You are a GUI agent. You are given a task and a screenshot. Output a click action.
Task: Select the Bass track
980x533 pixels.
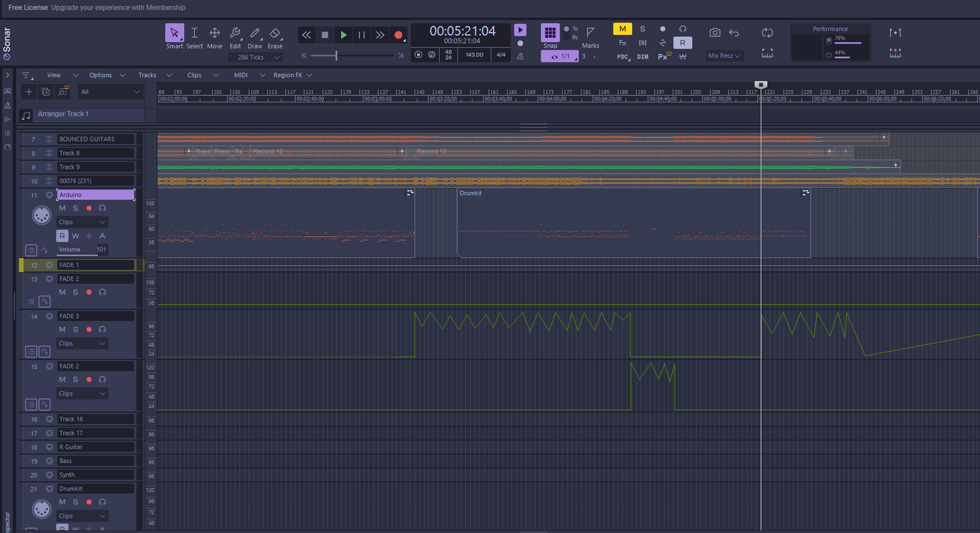tap(96, 461)
